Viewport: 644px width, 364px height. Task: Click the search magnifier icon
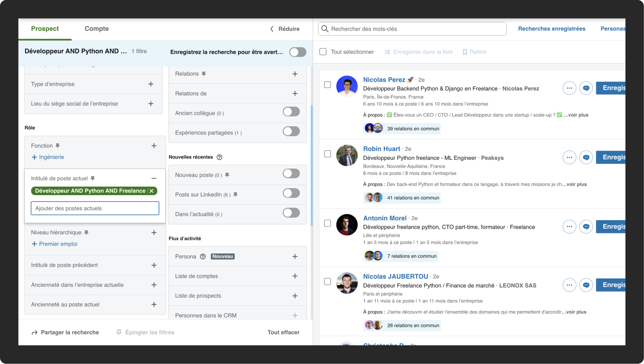[x=325, y=29]
